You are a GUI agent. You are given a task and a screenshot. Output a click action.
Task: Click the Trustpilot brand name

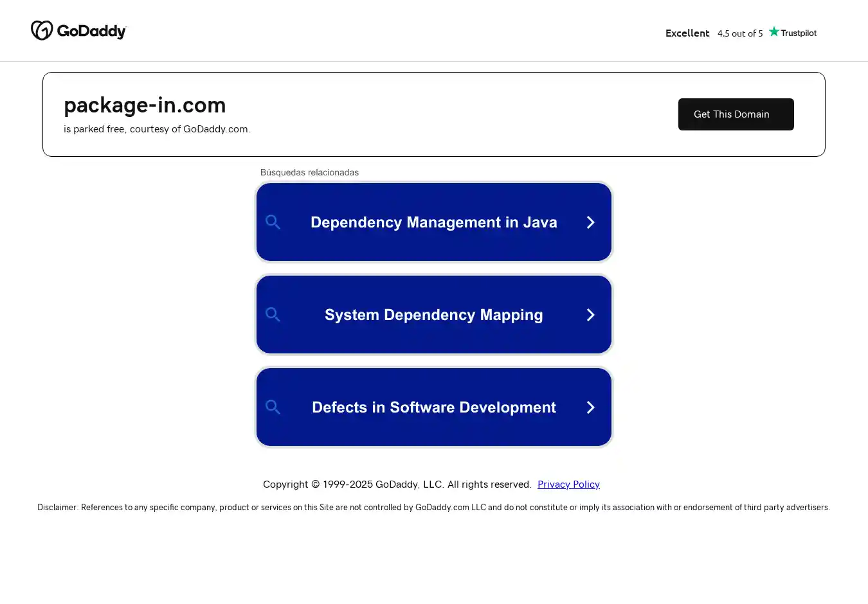point(799,33)
